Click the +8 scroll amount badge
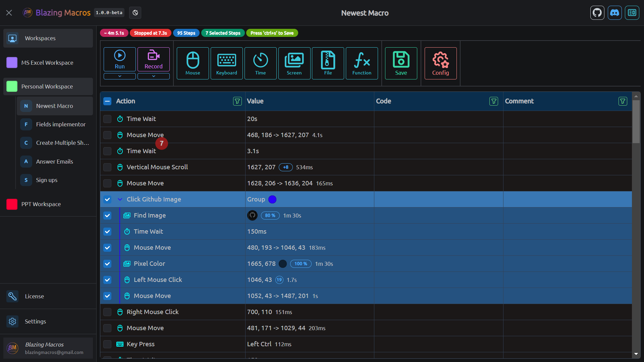This screenshot has width=644, height=362. click(286, 167)
